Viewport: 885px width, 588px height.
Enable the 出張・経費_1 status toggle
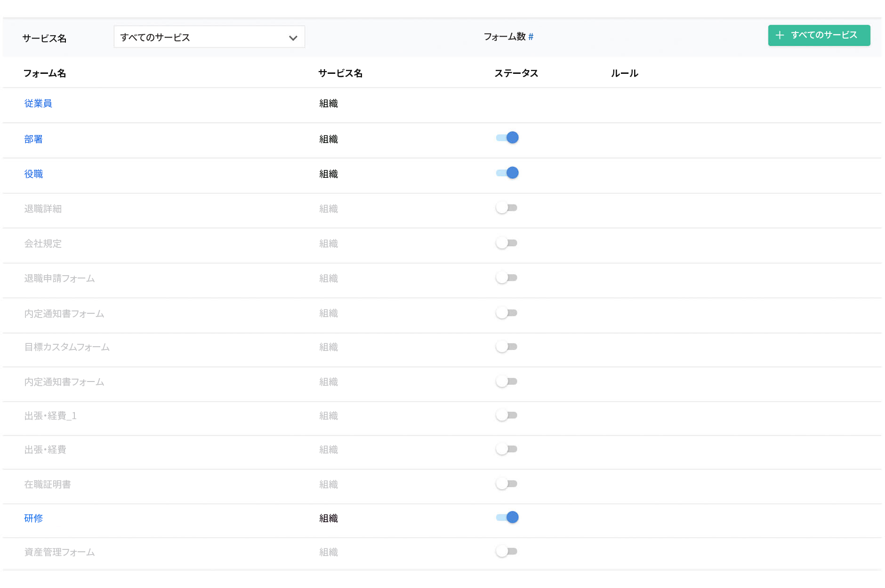507,415
